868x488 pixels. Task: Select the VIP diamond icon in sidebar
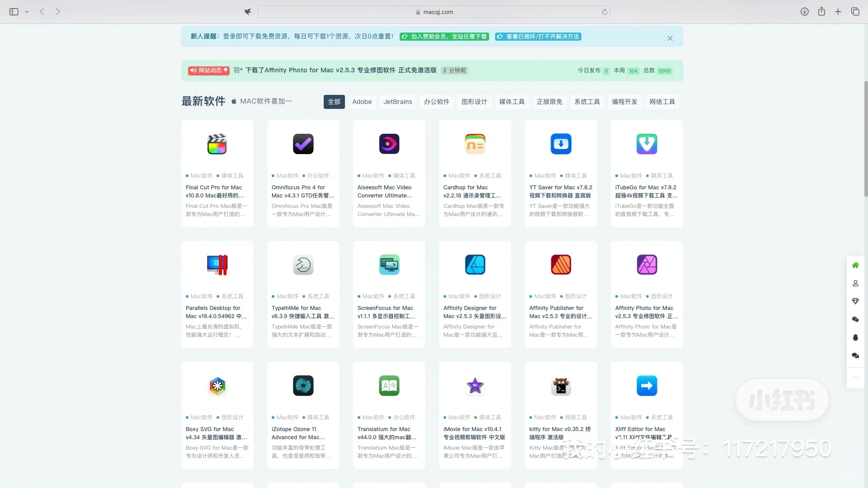pyautogui.click(x=855, y=301)
